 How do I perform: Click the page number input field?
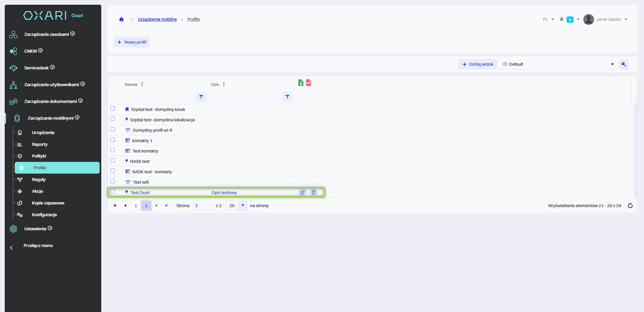pyautogui.click(x=202, y=206)
